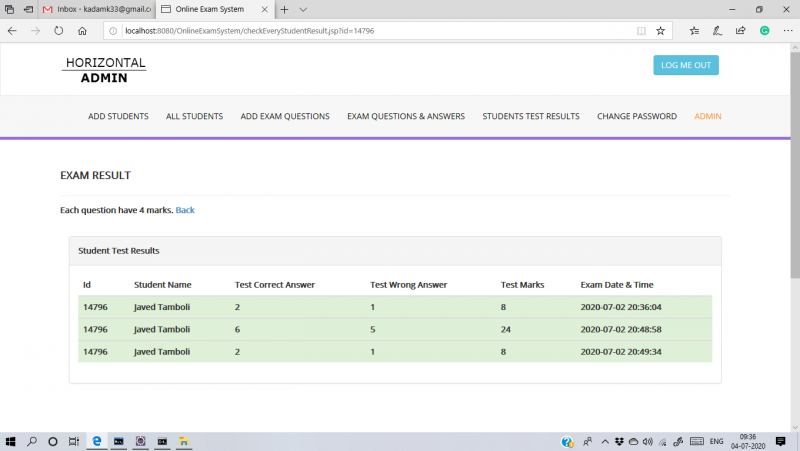Open the browser home page
This screenshot has width=800, height=451.
82,31
